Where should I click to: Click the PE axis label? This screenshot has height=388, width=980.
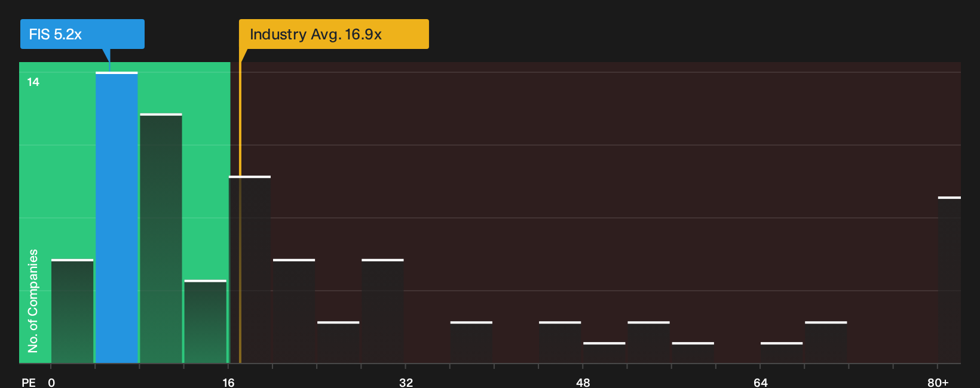(29, 382)
